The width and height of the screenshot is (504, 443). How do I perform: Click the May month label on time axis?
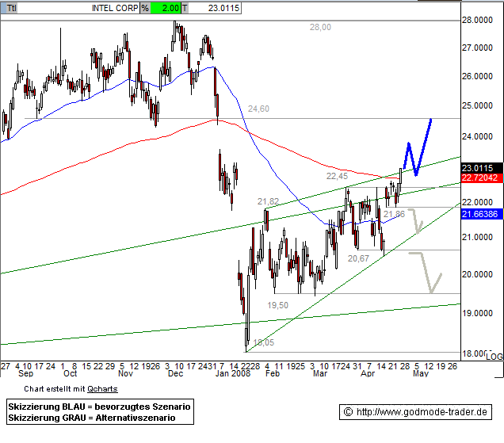421,373
